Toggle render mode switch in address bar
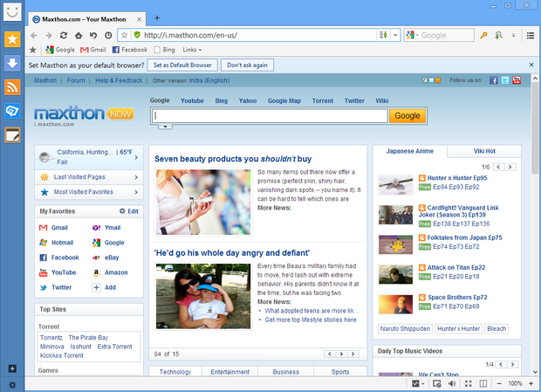Viewport: 541px width, 392px height. (x=383, y=35)
